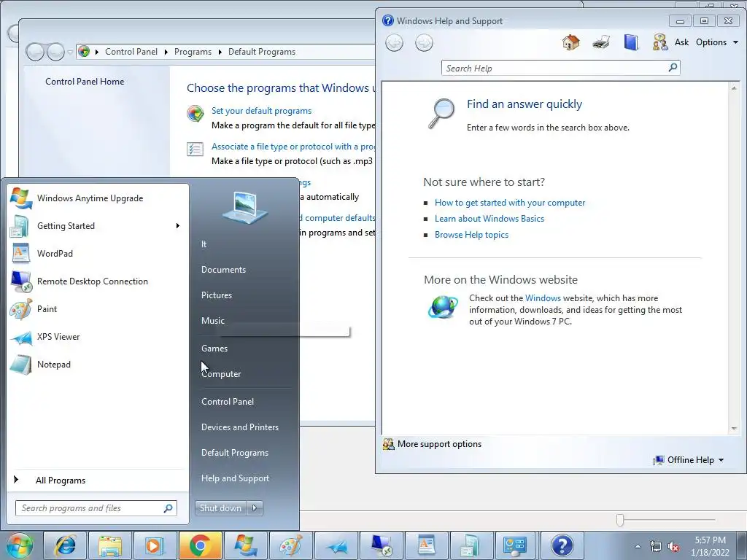Open 'How to get started with your computer'

[x=510, y=203]
